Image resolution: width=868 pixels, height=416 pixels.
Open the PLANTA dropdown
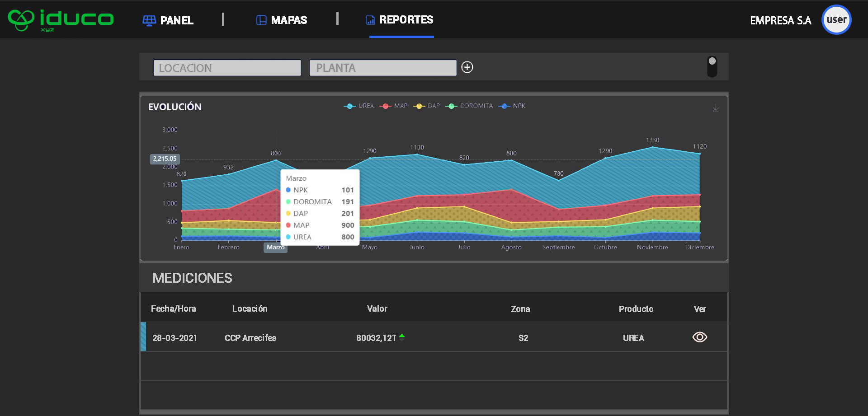coord(382,68)
